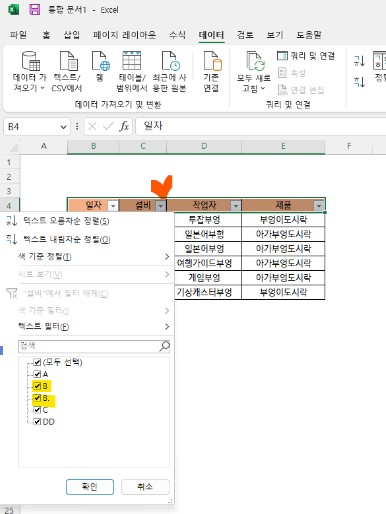Select row 2 header

pos(9,177)
